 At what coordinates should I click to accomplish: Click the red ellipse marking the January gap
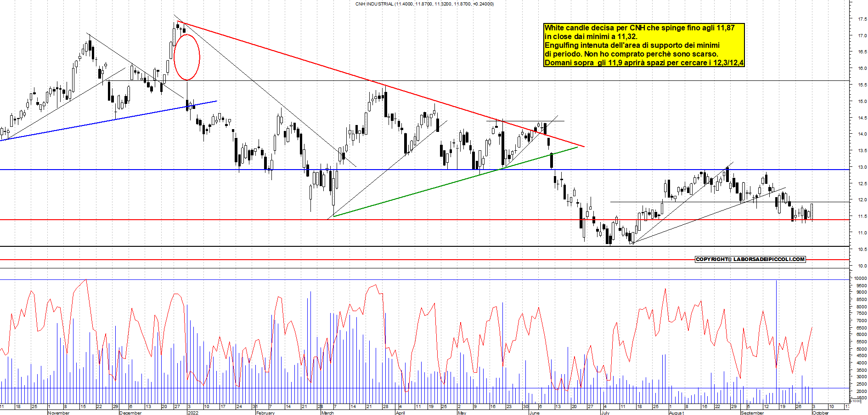187,57
